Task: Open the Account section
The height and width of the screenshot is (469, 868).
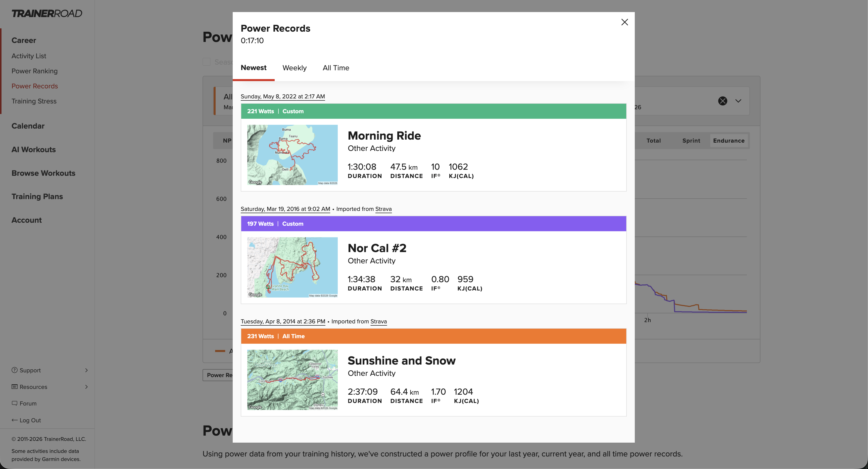Action: pos(27,220)
